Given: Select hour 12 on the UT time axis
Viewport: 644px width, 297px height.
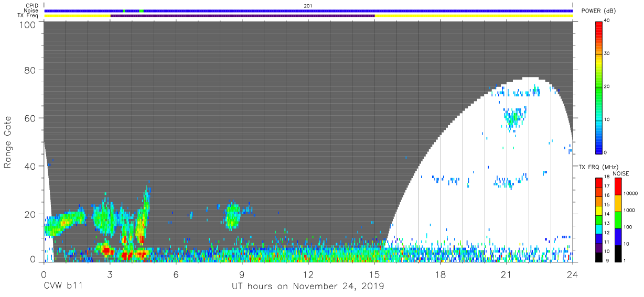Looking at the screenshot, I should coord(308,274).
